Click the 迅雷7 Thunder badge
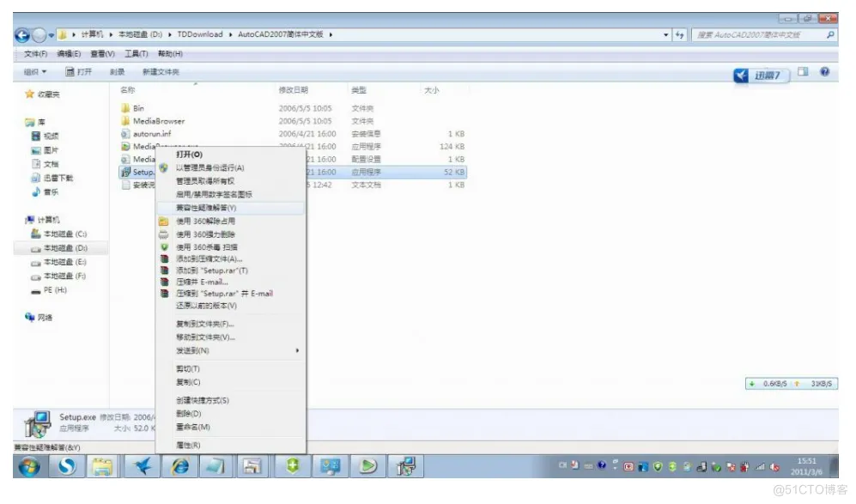The width and height of the screenshot is (856, 504). [x=762, y=76]
